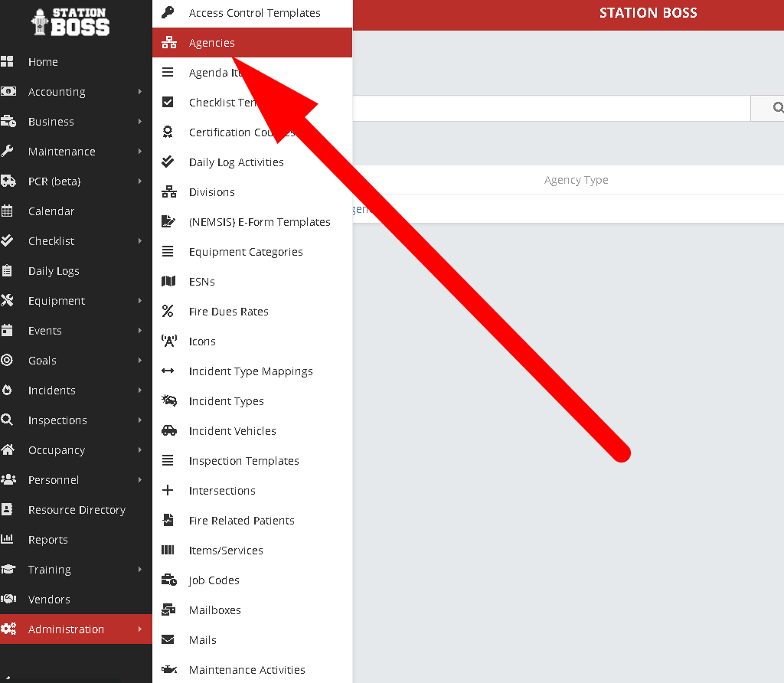Sort by the Agency Type column header
Image resolution: width=784 pixels, height=683 pixels.
pos(576,180)
